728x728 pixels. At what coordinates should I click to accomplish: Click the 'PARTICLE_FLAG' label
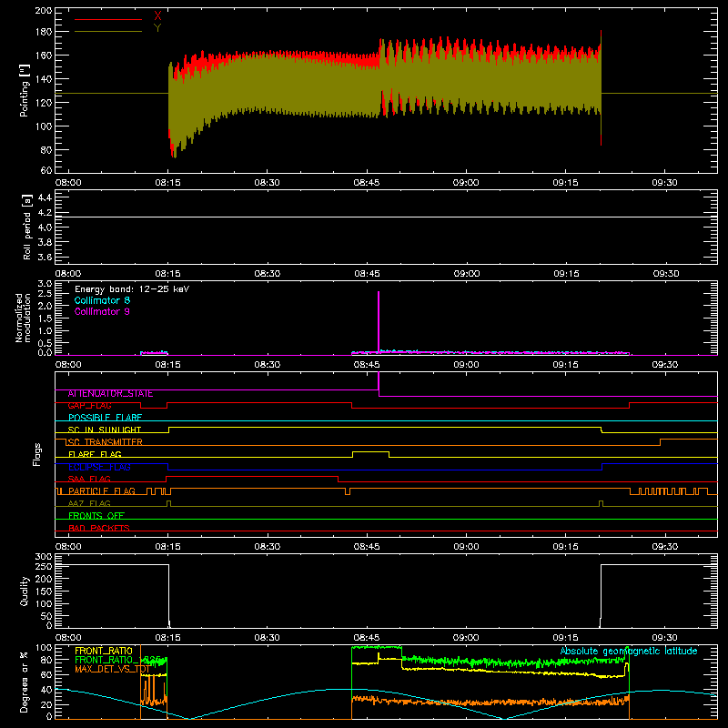102,491
